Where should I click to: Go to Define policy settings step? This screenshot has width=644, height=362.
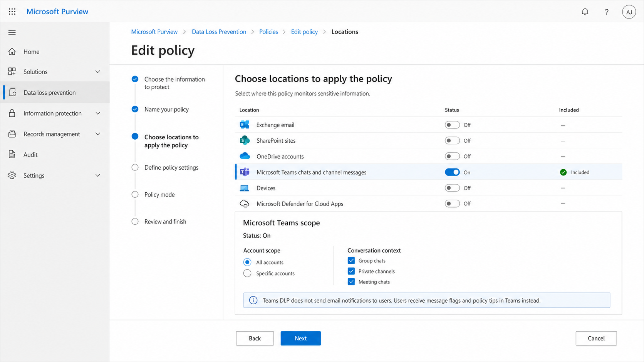coord(171,167)
